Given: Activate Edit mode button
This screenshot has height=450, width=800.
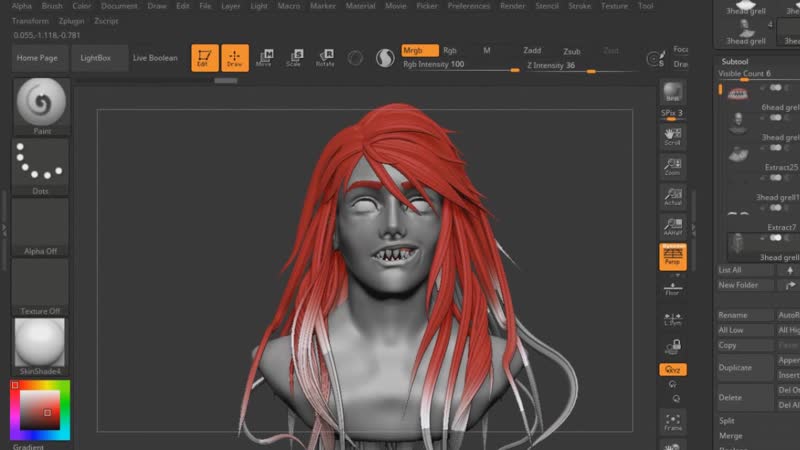Looking at the screenshot, I should pyautogui.click(x=205, y=58).
